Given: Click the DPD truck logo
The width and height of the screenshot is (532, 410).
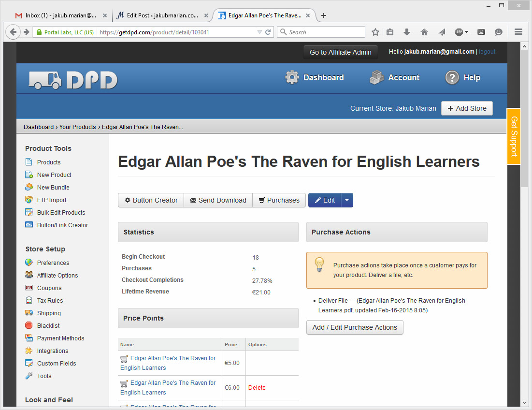Looking at the screenshot, I should point(73,80).
